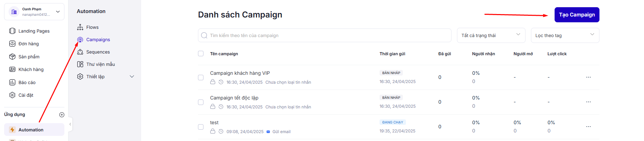Click the Báo cáo report icon
Screen dimensions: 644x141
(12, 82)
